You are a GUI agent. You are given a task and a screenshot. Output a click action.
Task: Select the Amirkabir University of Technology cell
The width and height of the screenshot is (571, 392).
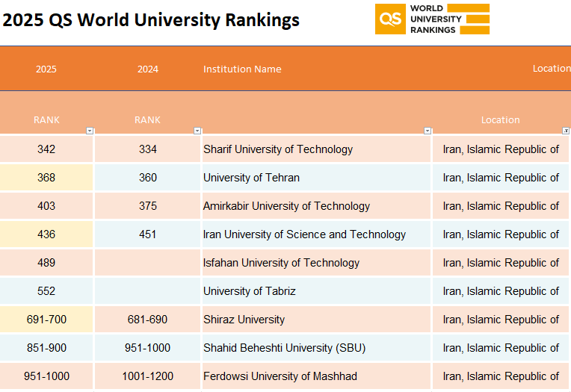click(316, 206)
